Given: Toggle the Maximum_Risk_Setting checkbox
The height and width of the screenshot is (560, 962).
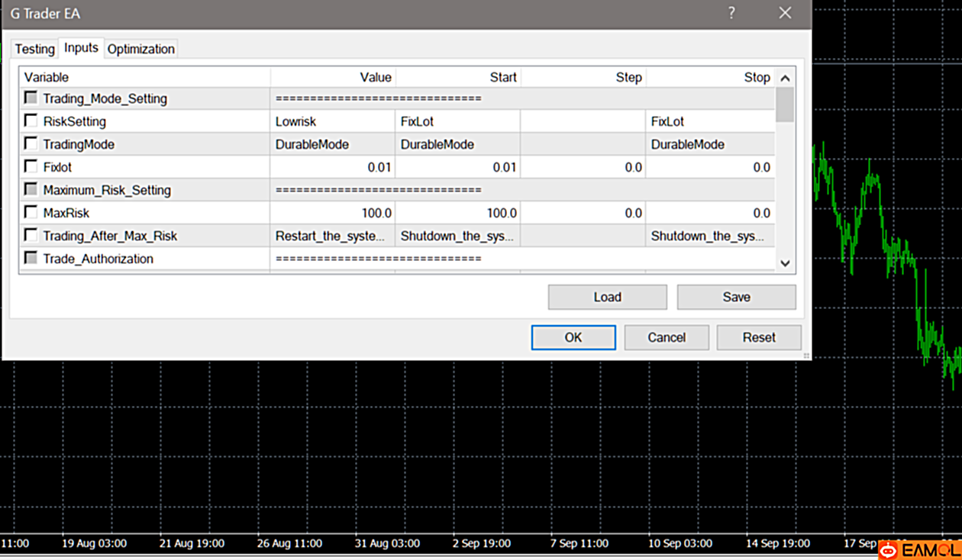Looking at the screenshot, I should tap(31, 189).
